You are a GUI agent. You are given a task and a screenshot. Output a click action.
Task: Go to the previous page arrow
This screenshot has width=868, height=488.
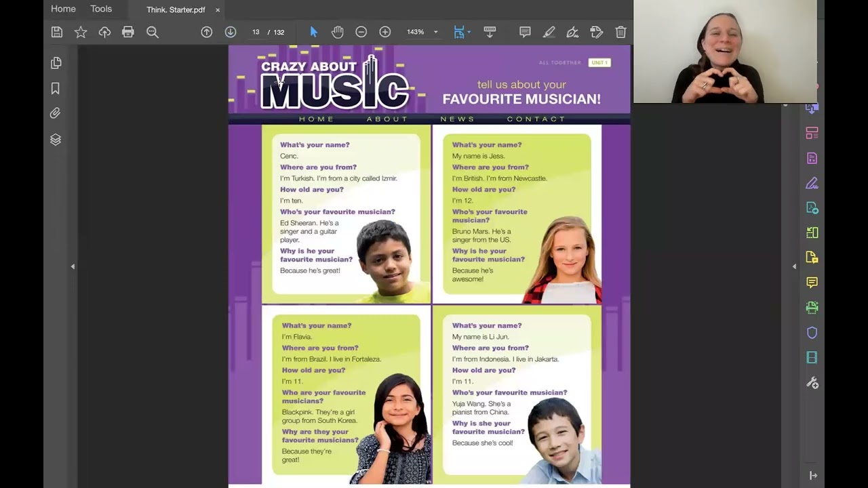tap(207, 32)
